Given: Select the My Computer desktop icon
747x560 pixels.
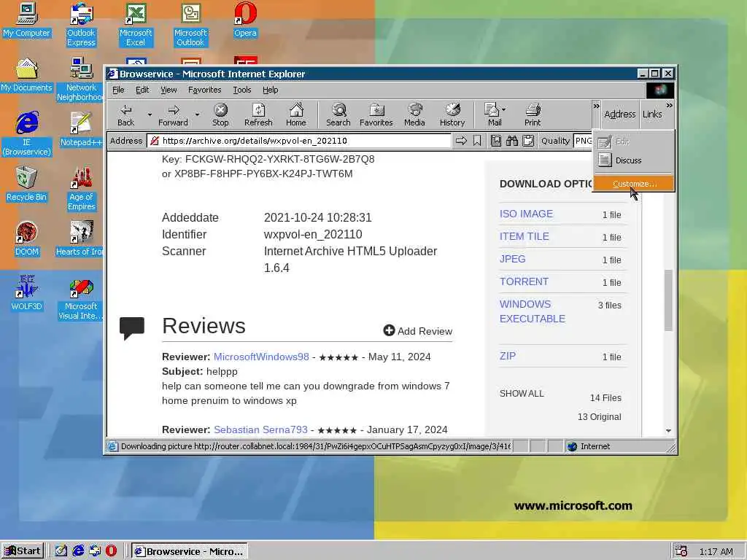Looking at the screenshot, I should pos(27,20).
